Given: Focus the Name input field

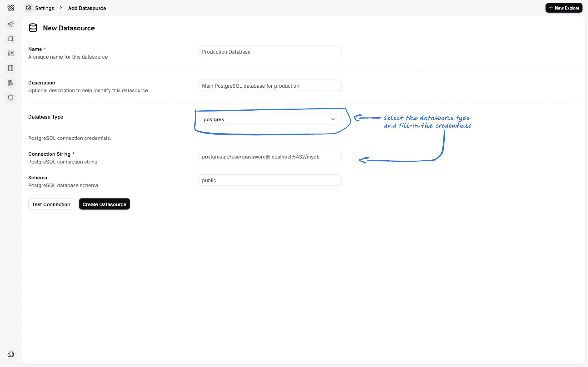Looking at the screenshot, I should (270, 52).
